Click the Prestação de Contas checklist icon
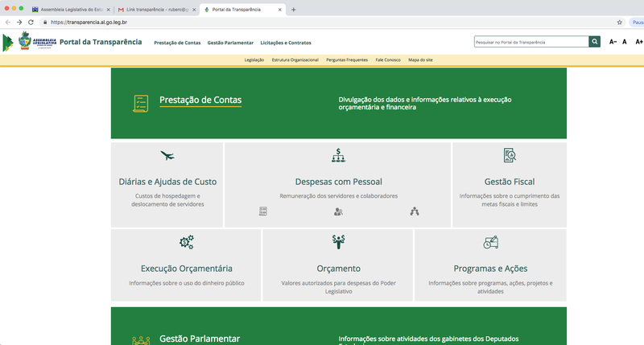The image size is (644, 345). point(141,103)
